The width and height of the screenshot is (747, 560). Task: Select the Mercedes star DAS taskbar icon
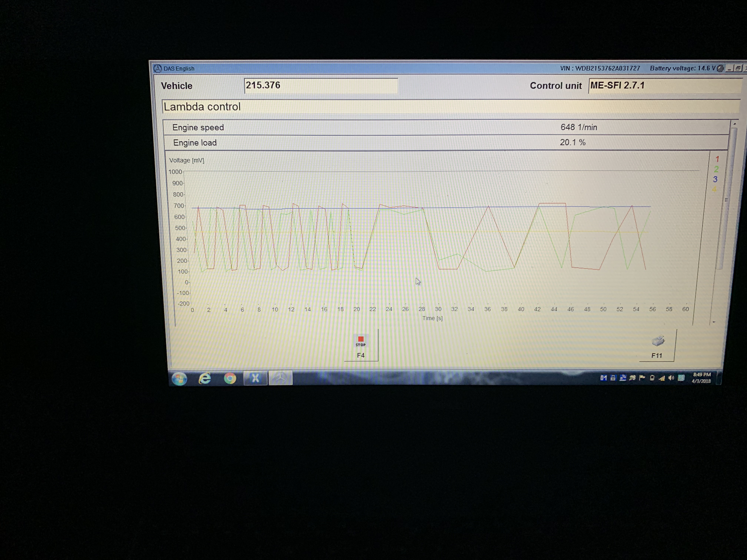point(280,378)
